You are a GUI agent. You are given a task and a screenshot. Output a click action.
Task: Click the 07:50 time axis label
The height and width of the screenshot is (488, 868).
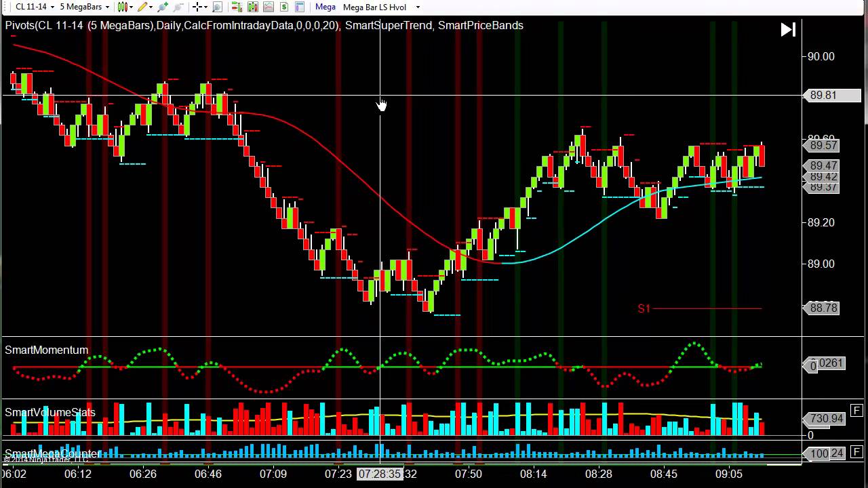[x=469, y=474]
